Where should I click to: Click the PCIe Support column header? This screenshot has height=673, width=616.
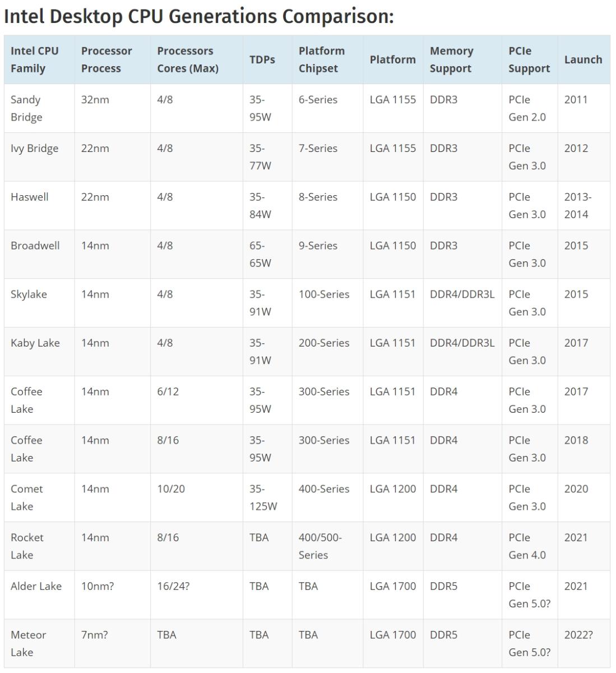coord(529,59)
